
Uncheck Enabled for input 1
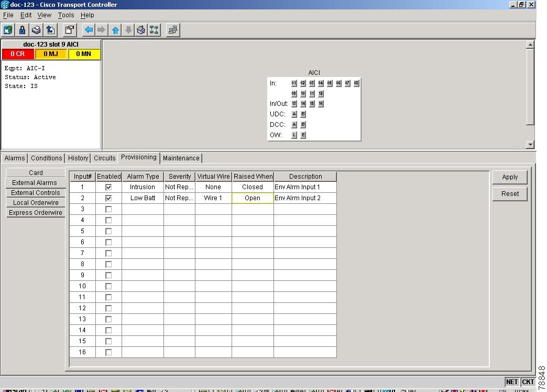click(108, 187)
